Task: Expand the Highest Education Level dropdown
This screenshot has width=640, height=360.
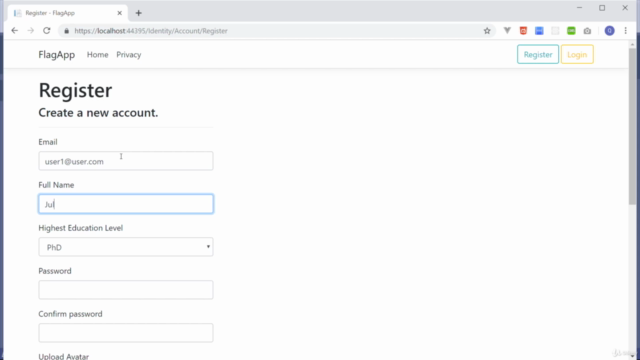Action: pos(126,247)
